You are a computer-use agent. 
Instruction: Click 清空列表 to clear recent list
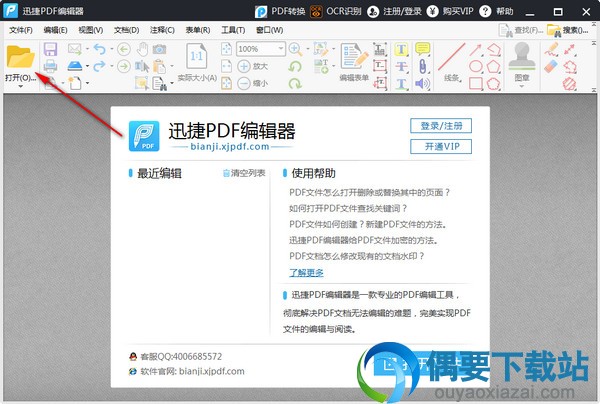pyautogui.click(x=244, y=173)
